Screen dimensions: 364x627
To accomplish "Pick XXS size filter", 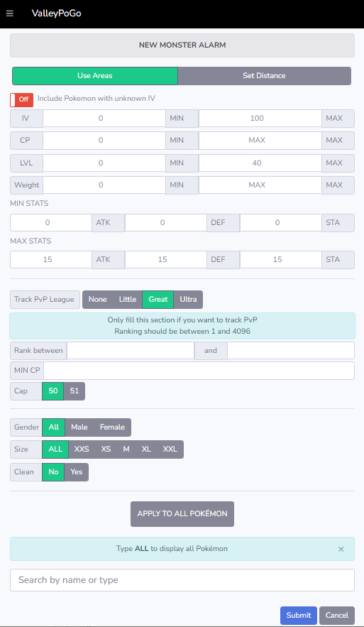I will point(82,449).
